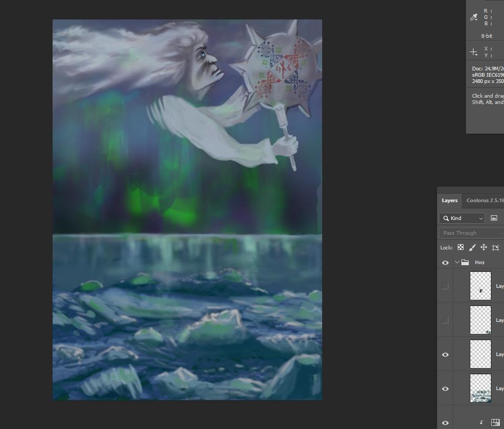Hide the layer with the ice painting thumbnail
The image size is (504, 429).
pyautogui.click(x=445, y=389)
